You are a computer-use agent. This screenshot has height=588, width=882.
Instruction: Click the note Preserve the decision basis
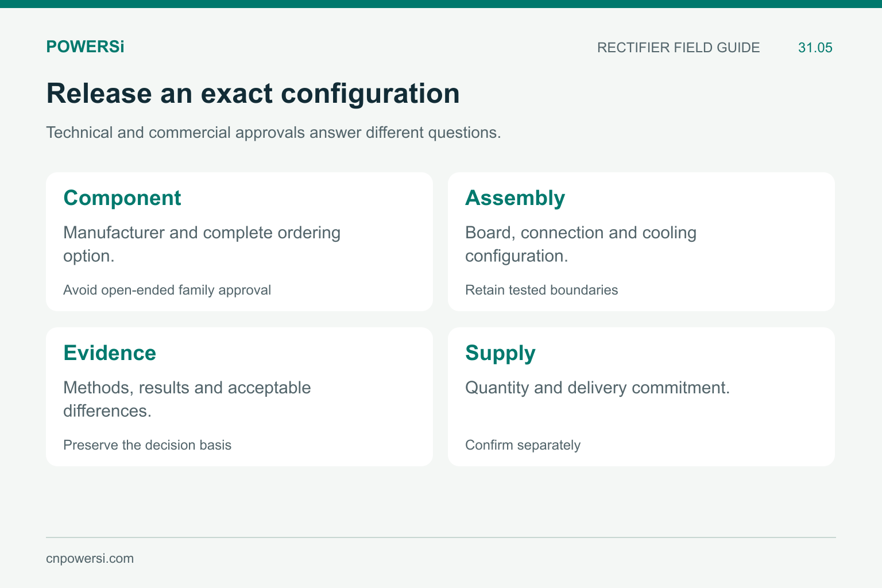148,445
